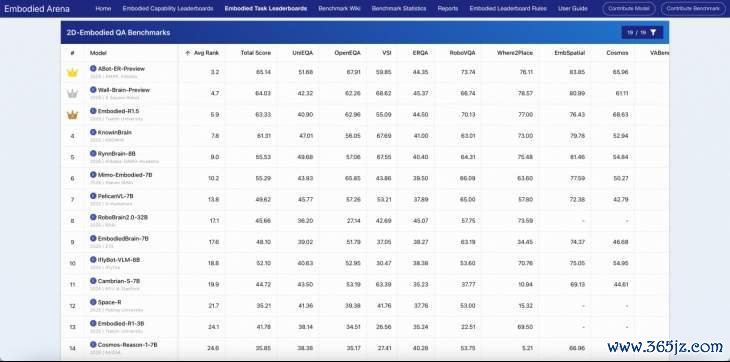Screen dimensions: 730x362
Task: Click the badge icon beside Wall-Brain-Preview
Action: point(93,90)
